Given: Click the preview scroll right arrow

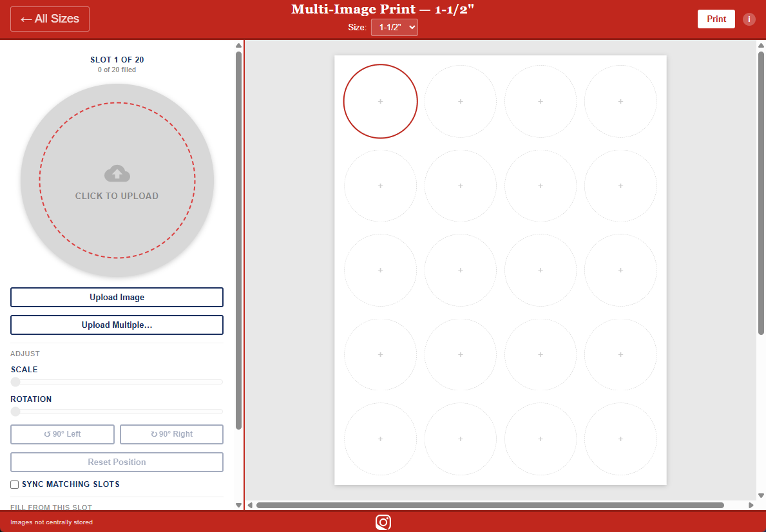Looking at the screenshot, I should tap(751, 505).
